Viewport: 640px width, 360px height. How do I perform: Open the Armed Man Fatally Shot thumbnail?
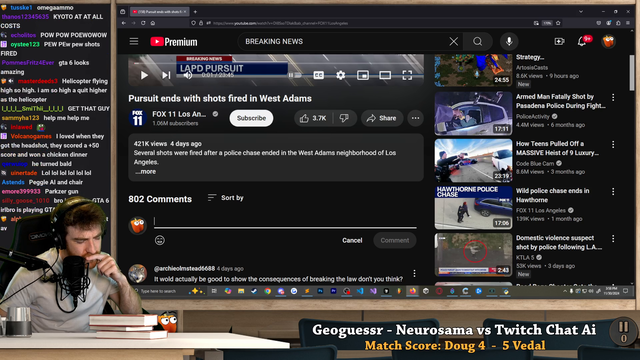pyautogui.click(x=473, y=113)
